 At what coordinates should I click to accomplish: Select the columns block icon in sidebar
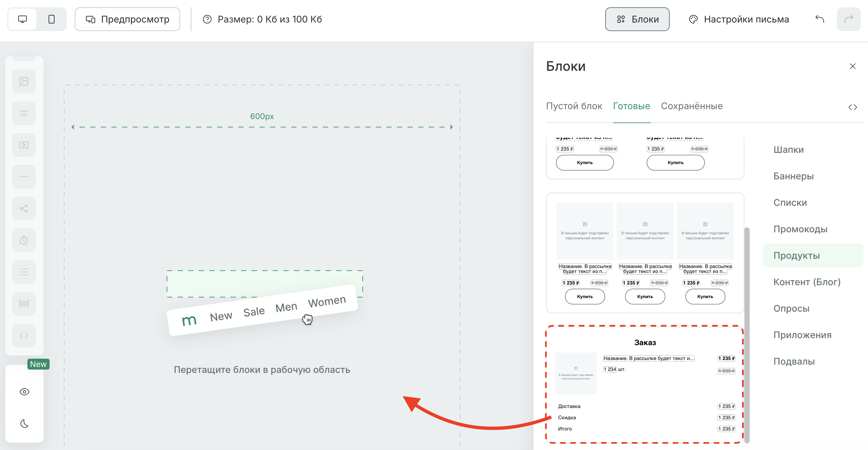tap(23, 304)
